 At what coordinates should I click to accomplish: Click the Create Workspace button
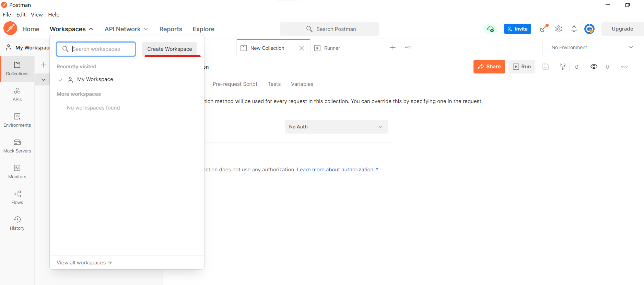[x=169, y=49]
